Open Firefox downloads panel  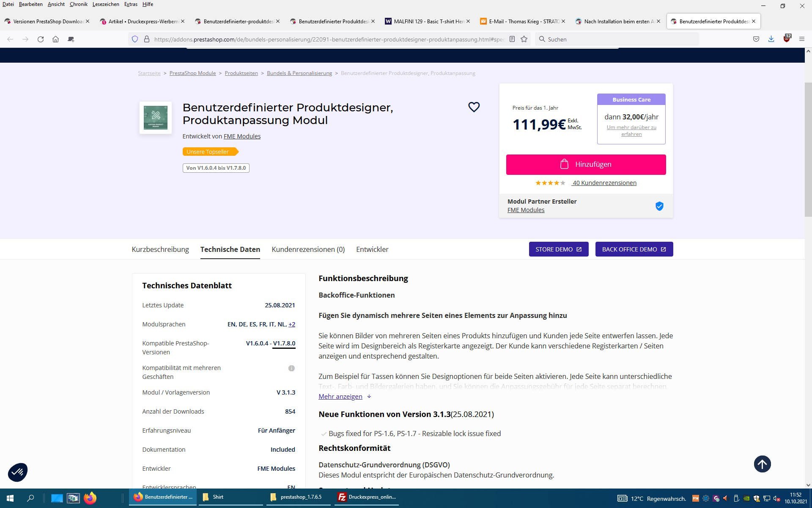(771, 39)
